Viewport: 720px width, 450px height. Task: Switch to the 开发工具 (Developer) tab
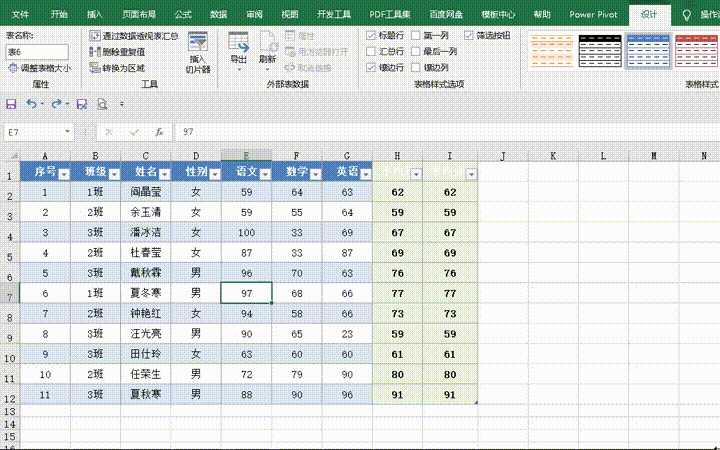[x=334, y=15]
